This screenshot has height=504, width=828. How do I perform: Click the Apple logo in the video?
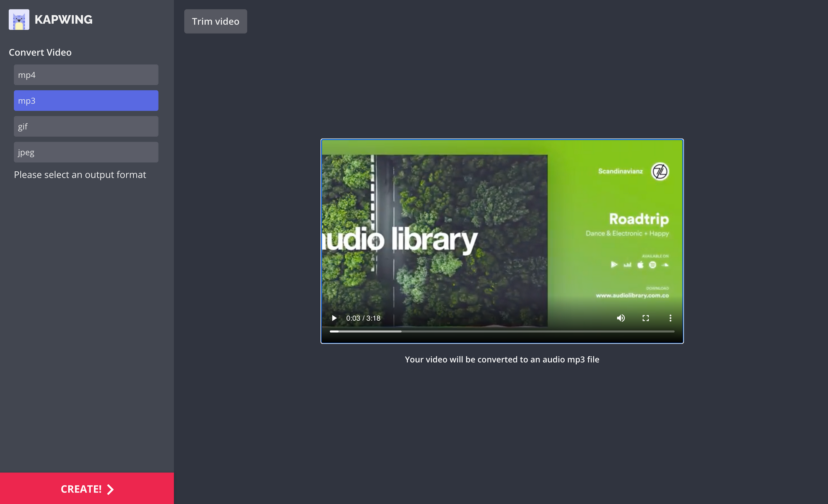click(x=640, y=265)
